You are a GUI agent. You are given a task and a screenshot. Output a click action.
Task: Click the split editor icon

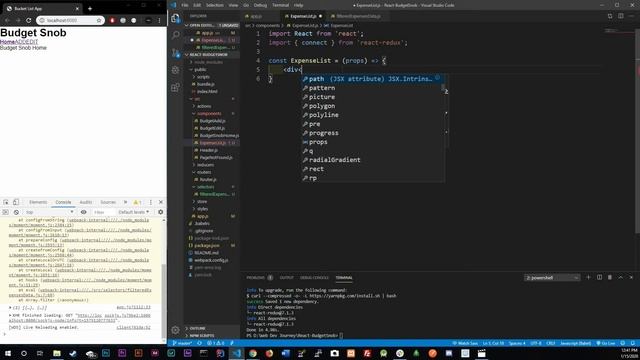click(620, 16)
